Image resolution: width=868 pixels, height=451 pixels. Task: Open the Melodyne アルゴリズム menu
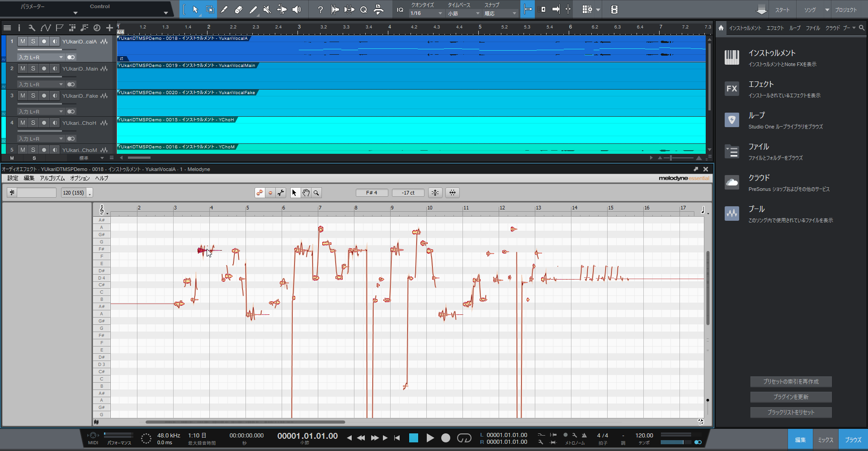pyautogui.click(x=52, y=178)
